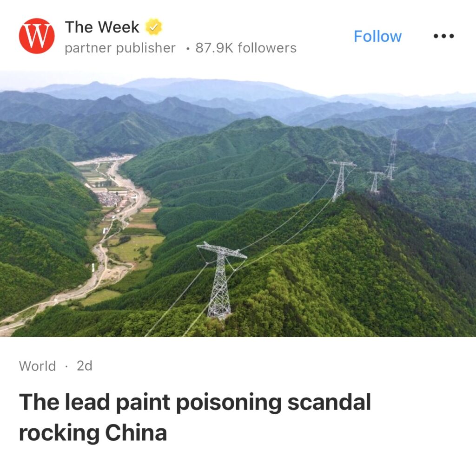The image size is (476, 457).
Task: Click the white W letter in logo
Action: (x=37, y=36)
